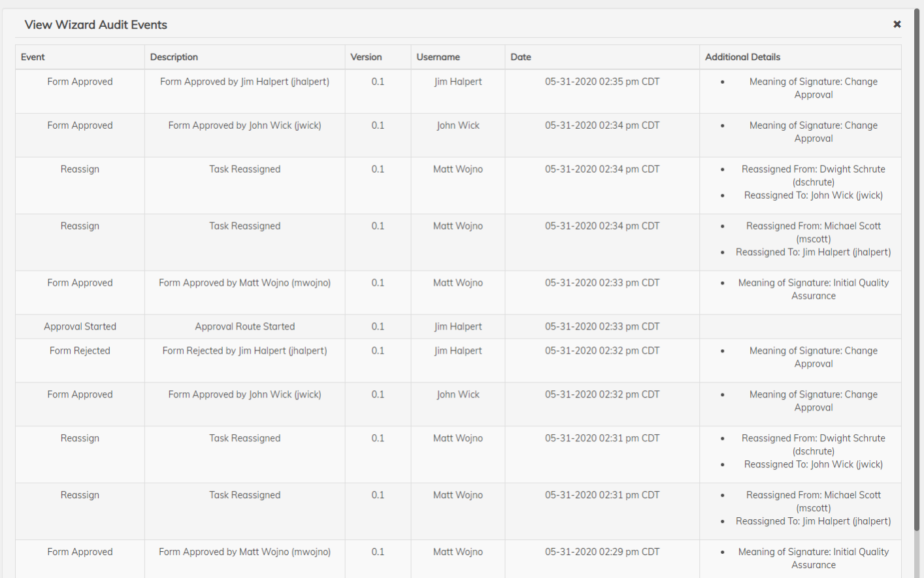Close the View Wizard Audit Events dialog

coord(897,24)
